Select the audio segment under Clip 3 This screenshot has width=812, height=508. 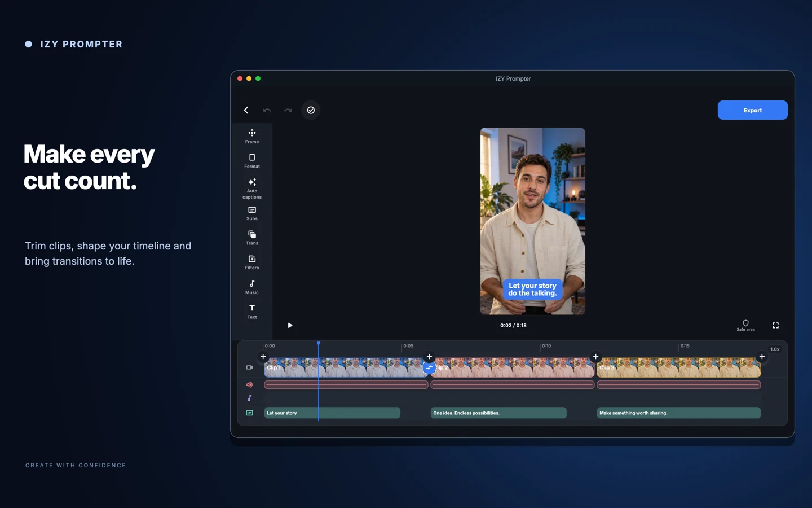(679, 385)
